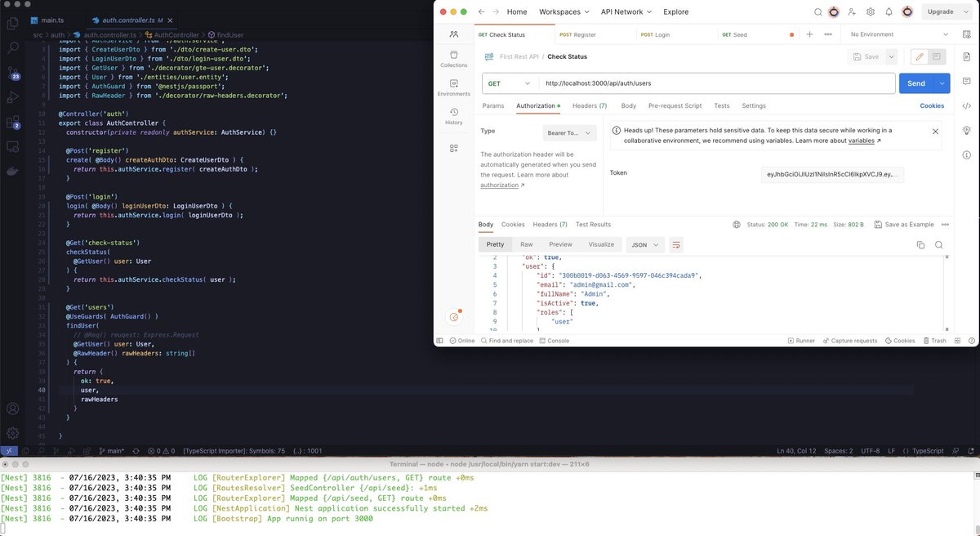
Task: Open VS Code Search view icon
Action: click(x=13, y=48)
